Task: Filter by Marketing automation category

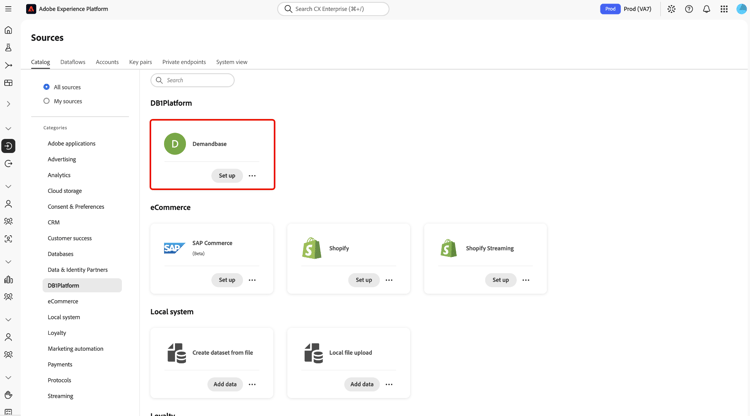Action: 75,349
